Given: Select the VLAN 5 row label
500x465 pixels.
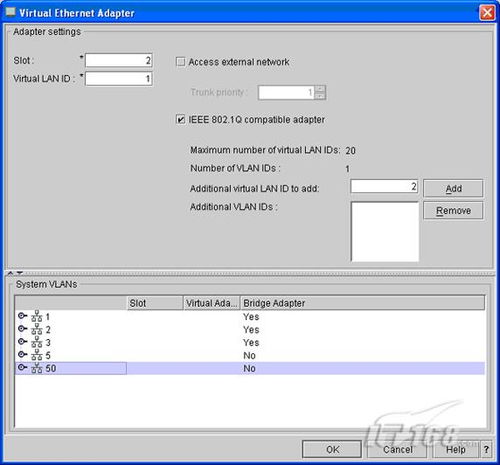Looking at the screenshot, I should click(48, 355).
